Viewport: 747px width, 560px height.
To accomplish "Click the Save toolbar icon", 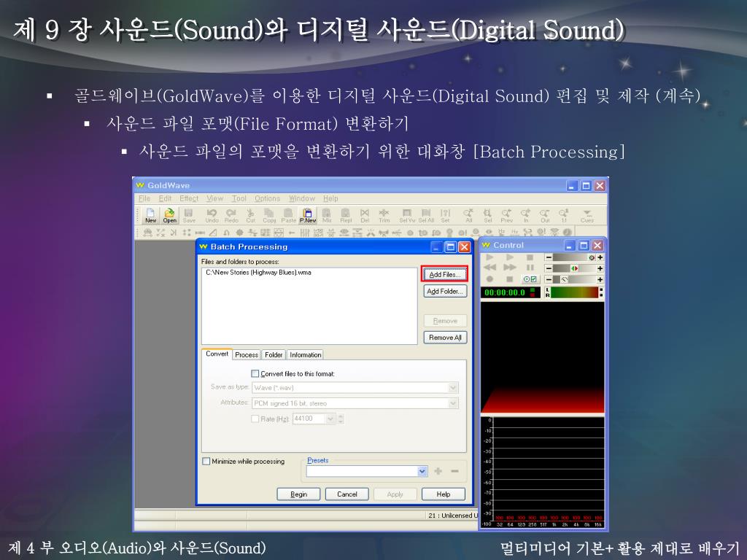I will click(189, 215).
